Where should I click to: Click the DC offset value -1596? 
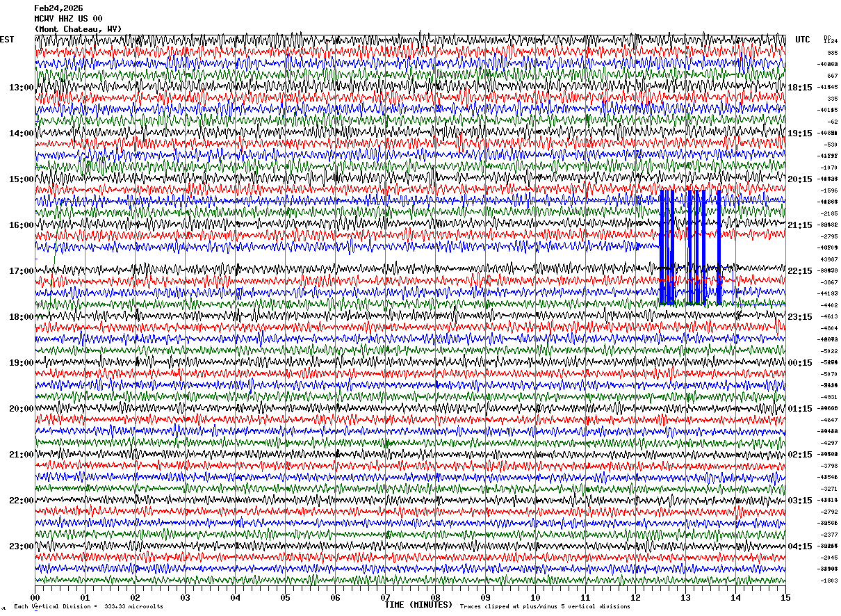[x=830, y=191]
